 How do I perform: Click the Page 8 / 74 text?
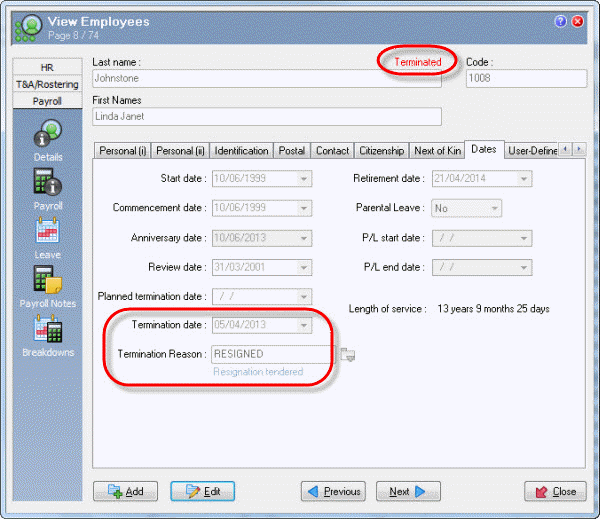tap(73, 36)
